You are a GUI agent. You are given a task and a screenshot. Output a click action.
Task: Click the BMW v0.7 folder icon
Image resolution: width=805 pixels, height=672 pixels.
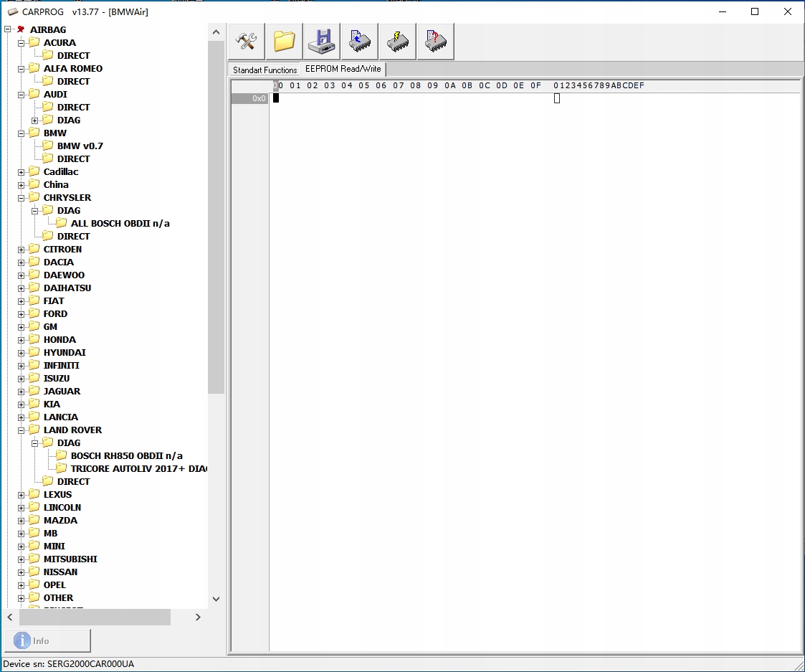tap(48, 146)
